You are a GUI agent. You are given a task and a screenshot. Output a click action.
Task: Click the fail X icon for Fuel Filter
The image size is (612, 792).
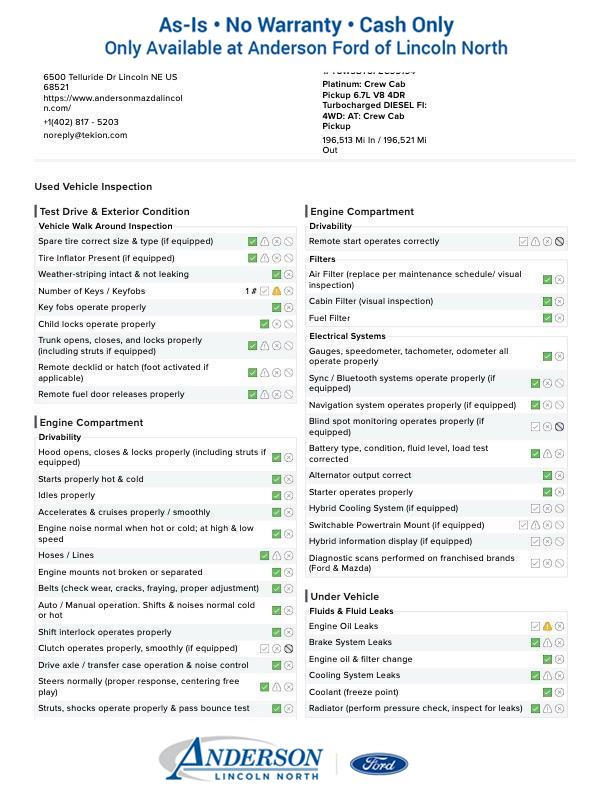click(559, 318)
